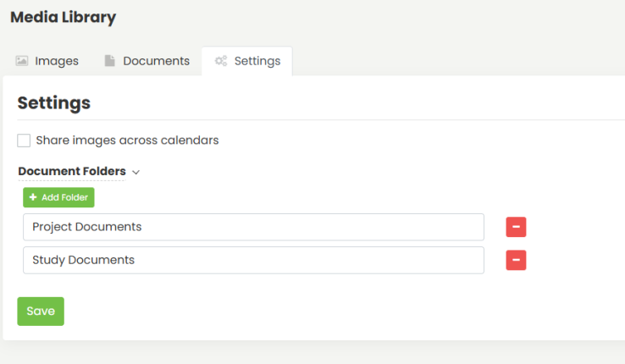Click the Media Library page title

[63, 18]
